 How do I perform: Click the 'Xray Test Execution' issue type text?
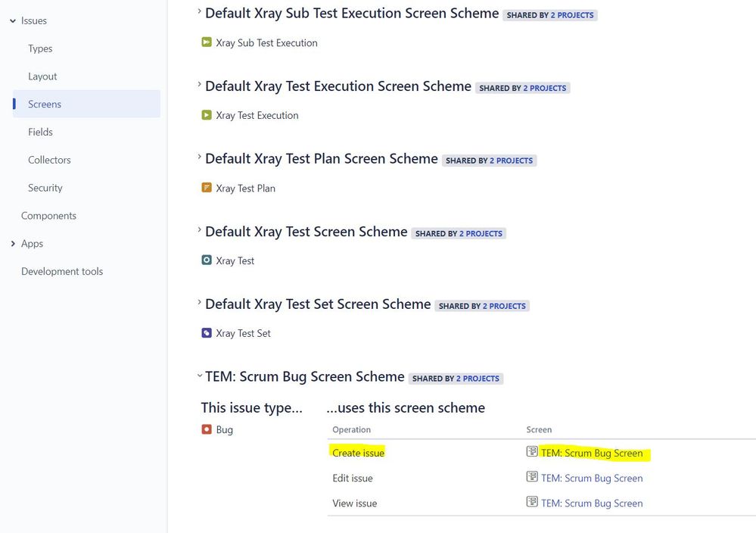[x=257, y=116]
